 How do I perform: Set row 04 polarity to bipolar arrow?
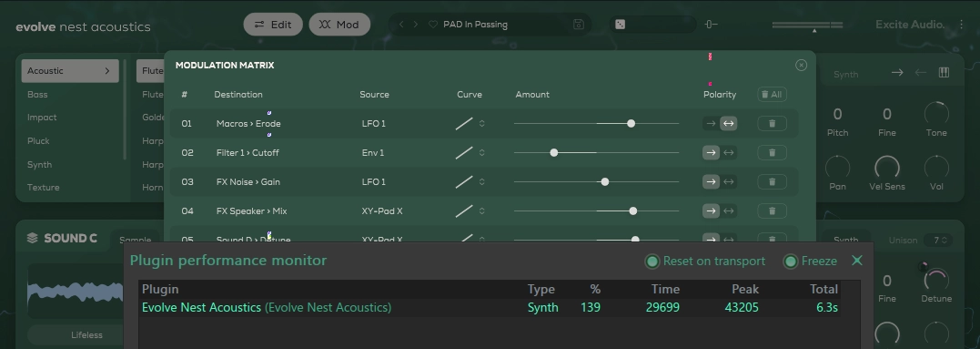click(728, 210)
